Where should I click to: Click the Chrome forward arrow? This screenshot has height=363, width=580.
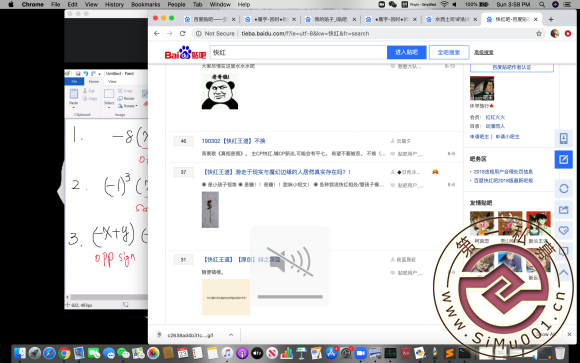click(x=169, y=34)
